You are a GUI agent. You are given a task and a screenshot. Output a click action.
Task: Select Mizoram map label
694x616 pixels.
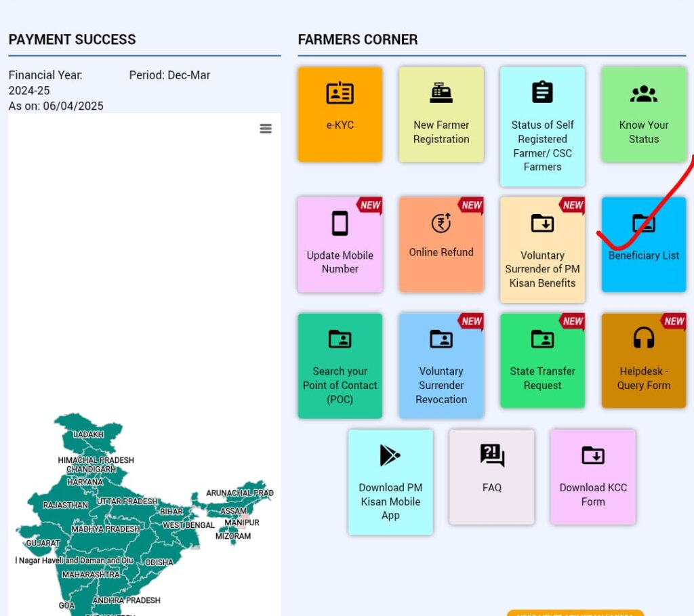click(x=233, y=536)
